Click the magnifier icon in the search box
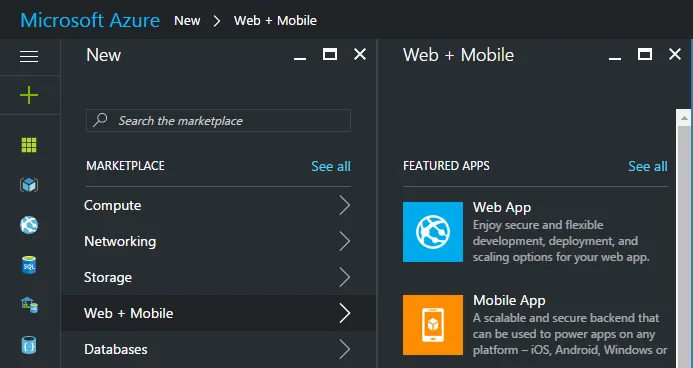 [x=100, y=120]
